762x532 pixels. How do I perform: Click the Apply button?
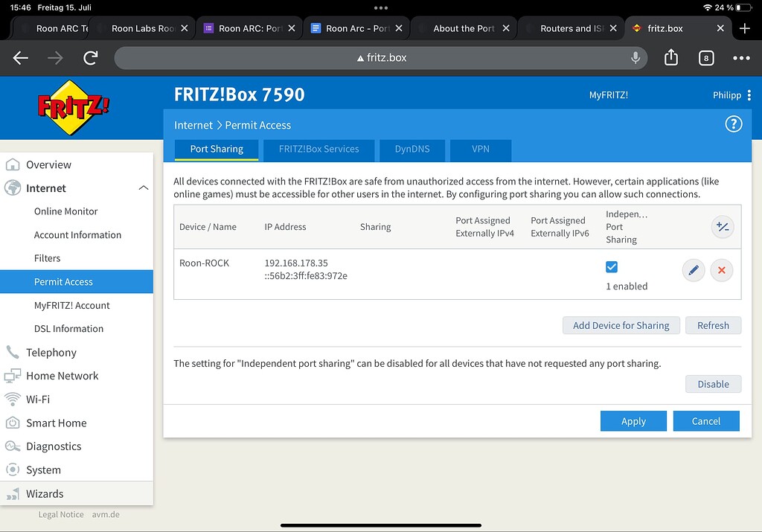633,421
